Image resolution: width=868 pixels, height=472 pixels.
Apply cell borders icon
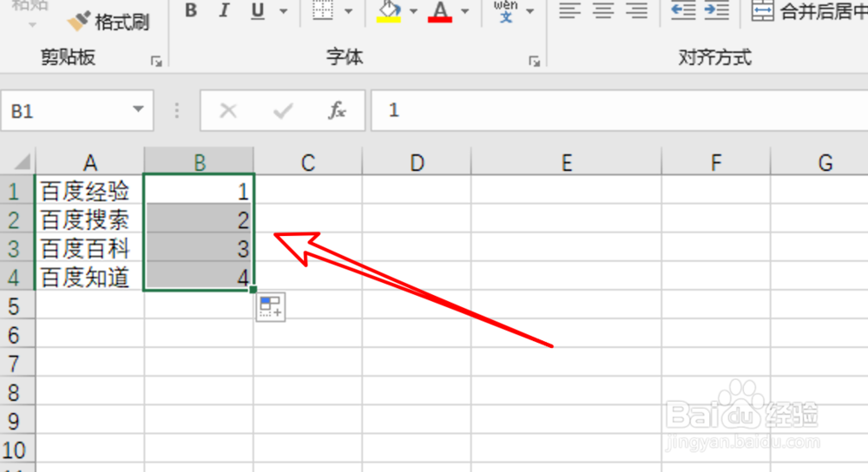[x=323, y=10]
